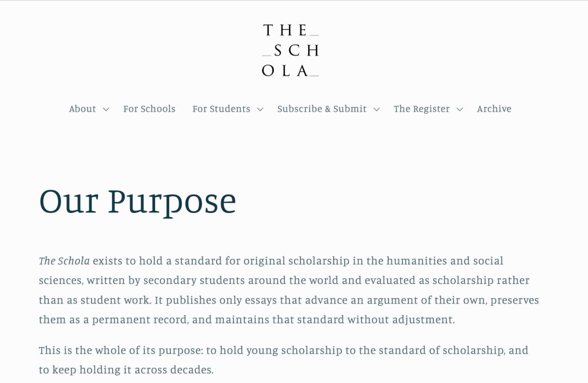The width and height of the screenshot is (588, 383).
Task: Click the word humanities in first paragraph
Action: 416,261
